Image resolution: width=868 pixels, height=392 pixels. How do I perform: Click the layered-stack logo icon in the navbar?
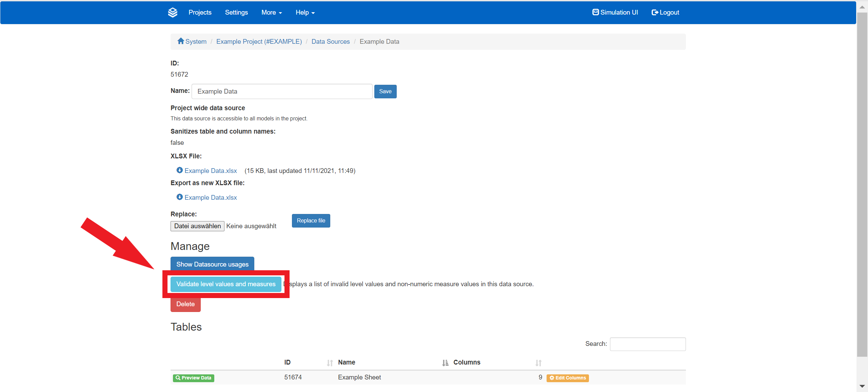click(173, 13)
